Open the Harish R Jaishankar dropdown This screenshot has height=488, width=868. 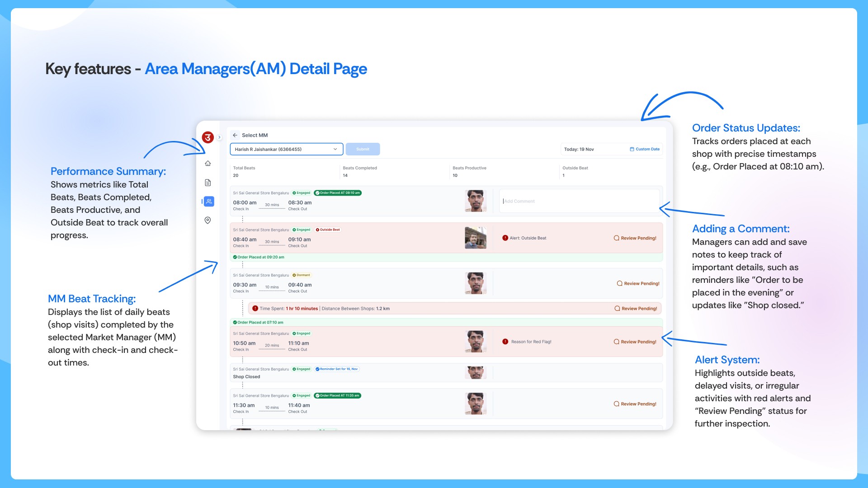(286, 149)
